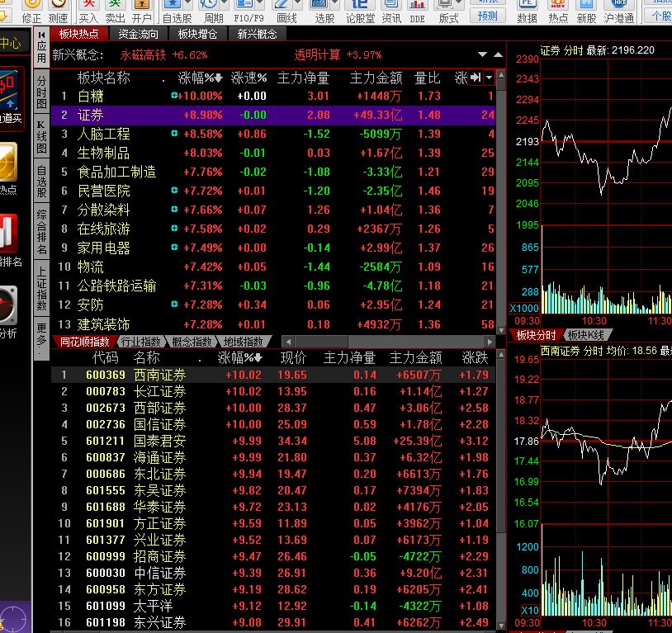Open the 画线 toolbar dropdown arrow
This screenshot has width=672, height=633.
tap(297, 4)
